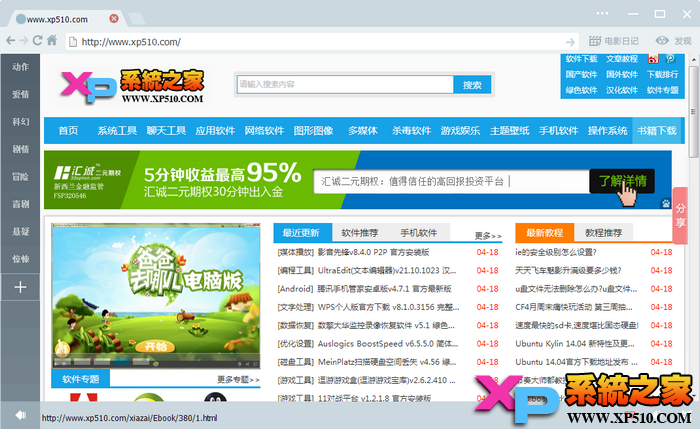This screenshot has width=700, height=429.
Task: Click the 下载排行 header link
Action: (x=662, y=75)
